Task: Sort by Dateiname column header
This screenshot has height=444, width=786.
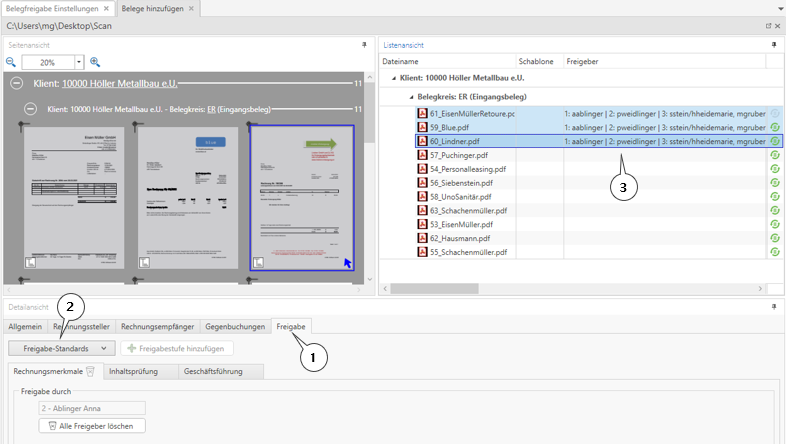Action: [x=448, y=61]
